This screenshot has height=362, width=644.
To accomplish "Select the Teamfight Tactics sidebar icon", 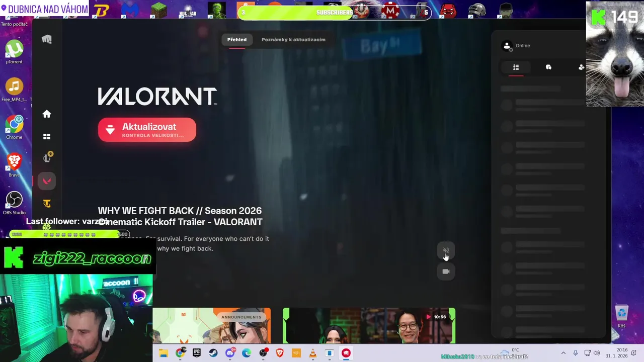I will [x=47, y=204].
